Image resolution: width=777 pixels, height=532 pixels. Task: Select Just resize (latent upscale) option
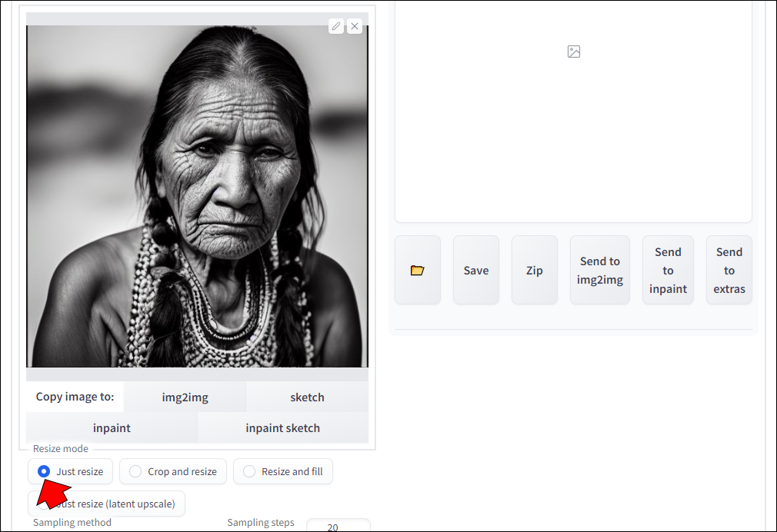tap(106, 504)
